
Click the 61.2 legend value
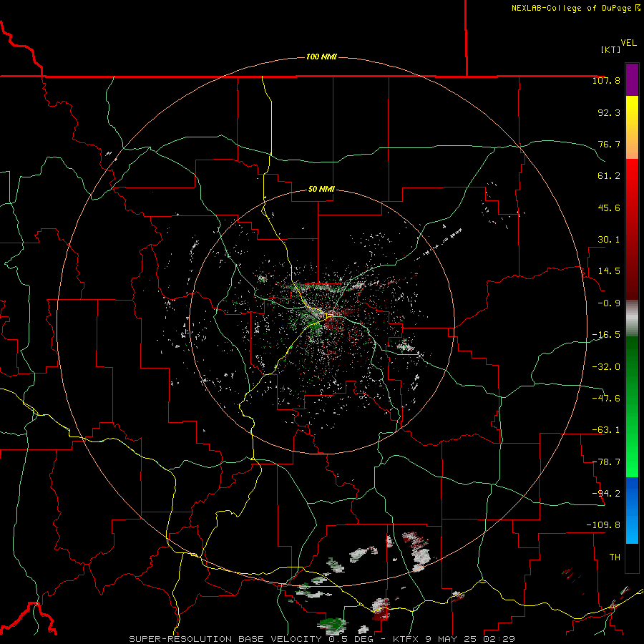coord(609,176)
